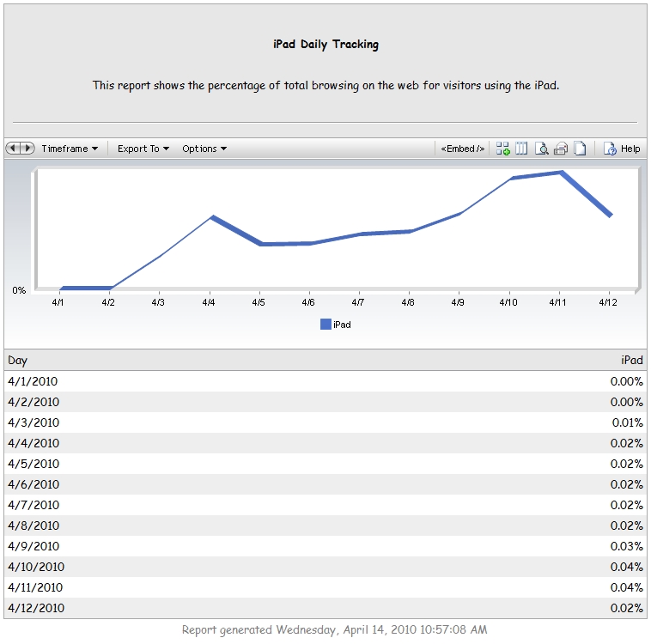Click the 4/4 chart data point
This screenshot has width=651, height=644.
coord(212,217)
